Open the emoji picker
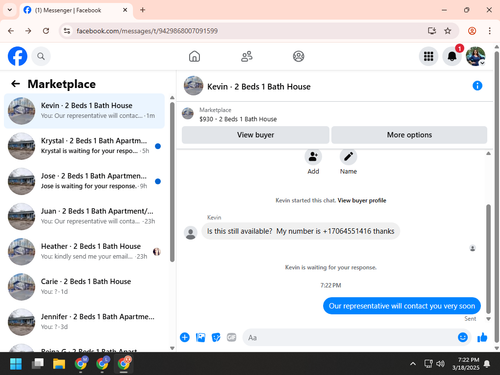 pyautogui.click(x=463, y=337)
